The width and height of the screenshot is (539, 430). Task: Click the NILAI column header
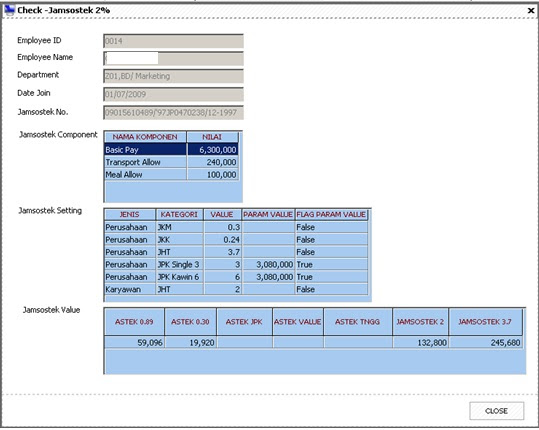(212, 137)
